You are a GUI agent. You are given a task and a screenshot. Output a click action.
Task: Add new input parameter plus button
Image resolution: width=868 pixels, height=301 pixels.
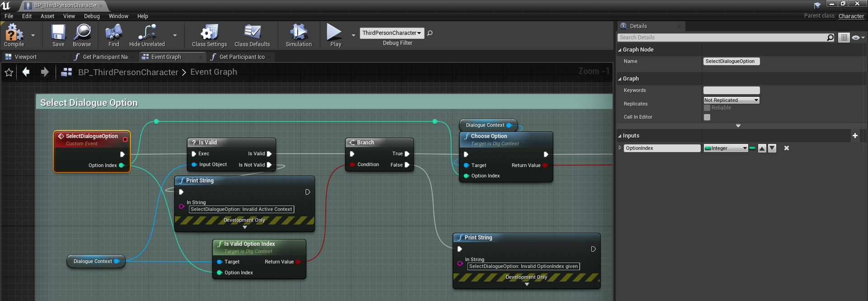pyautogui.click(x=855, y=135)
